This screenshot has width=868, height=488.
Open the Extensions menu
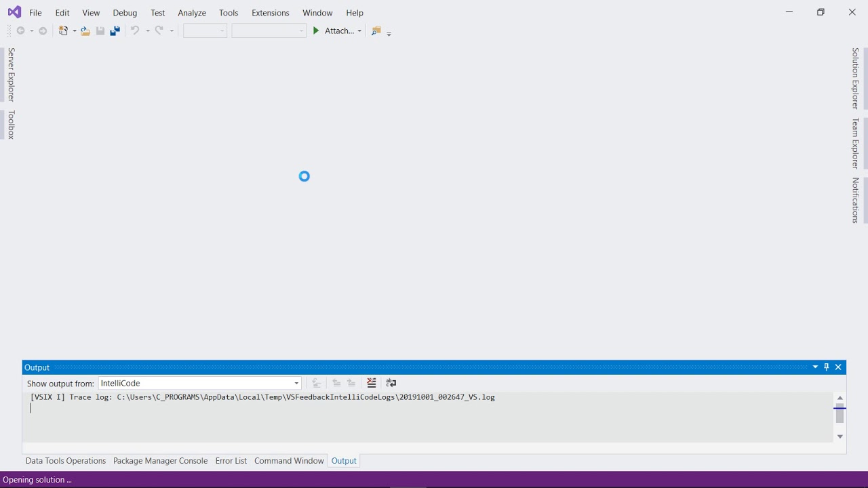pos(270,13)
